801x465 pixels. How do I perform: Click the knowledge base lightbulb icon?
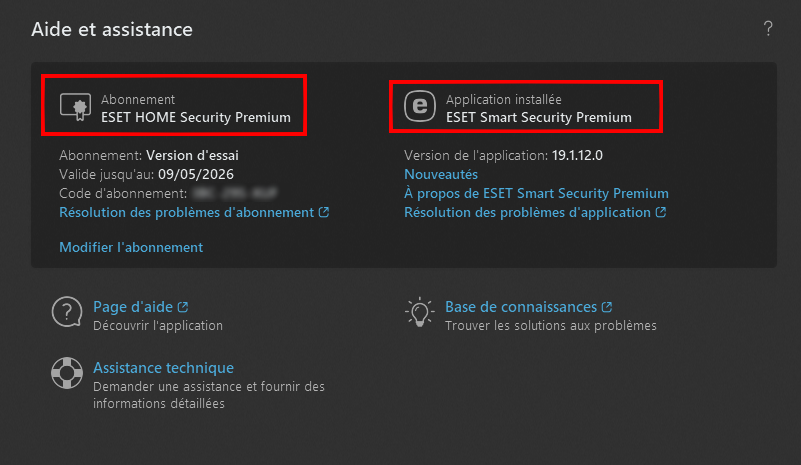tap(418, 313)
